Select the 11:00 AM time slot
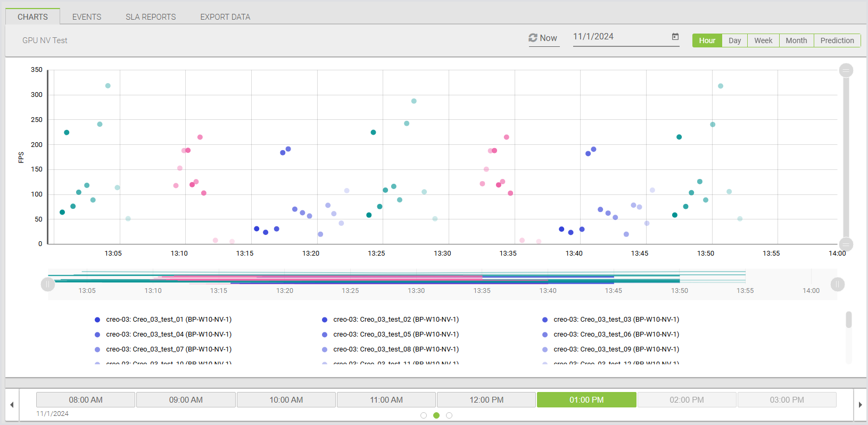The height and width of the screenshot is (425, 868). (386, 400)
